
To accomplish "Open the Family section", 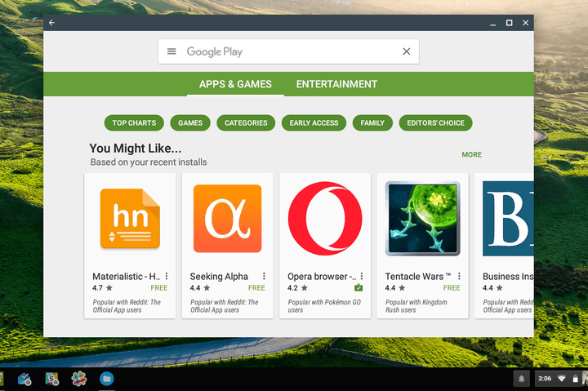I will tap(372, 123).
